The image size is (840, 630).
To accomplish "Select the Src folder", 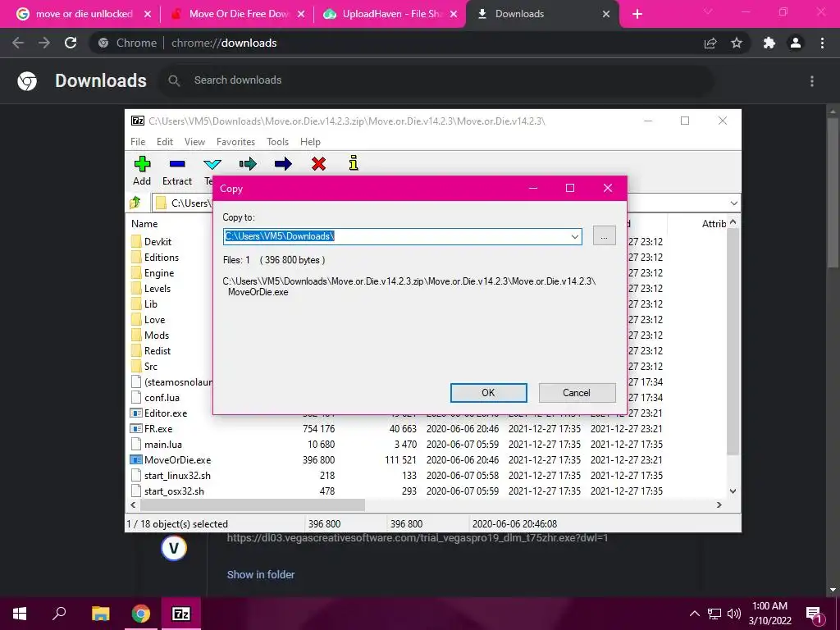I will click(144, 366).
